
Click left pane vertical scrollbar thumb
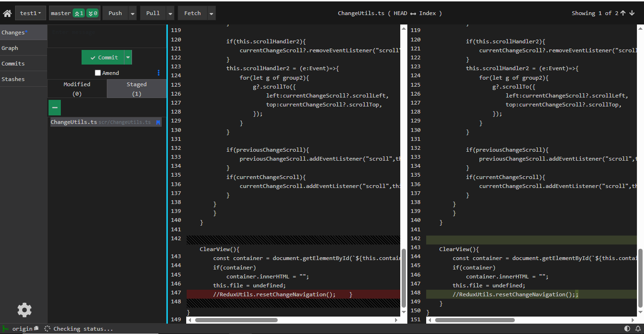404,278
